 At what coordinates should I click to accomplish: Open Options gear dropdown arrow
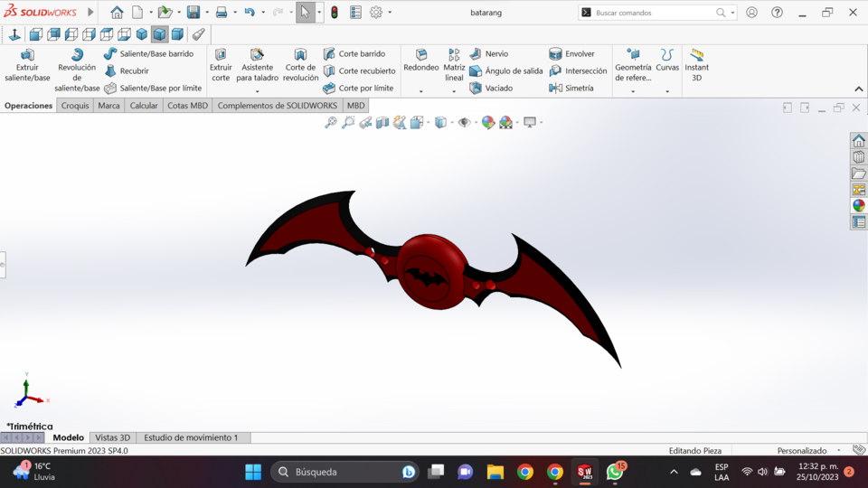pos(390,12)
